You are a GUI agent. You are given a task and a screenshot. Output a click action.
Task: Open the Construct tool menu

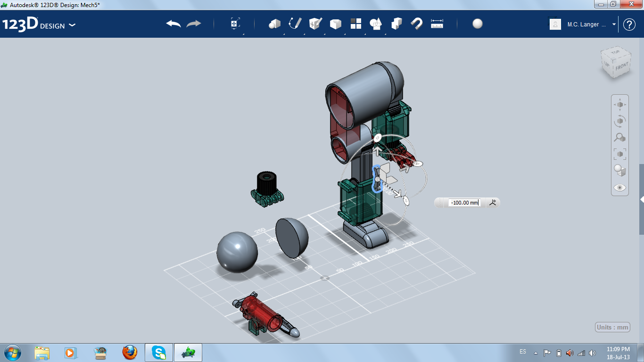[315, 24]
